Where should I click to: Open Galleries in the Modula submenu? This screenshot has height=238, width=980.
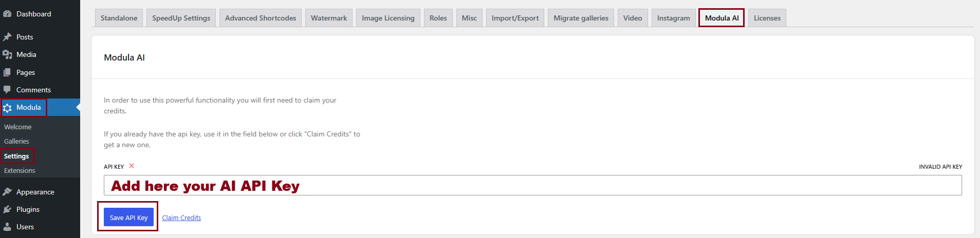pos(16,141)
